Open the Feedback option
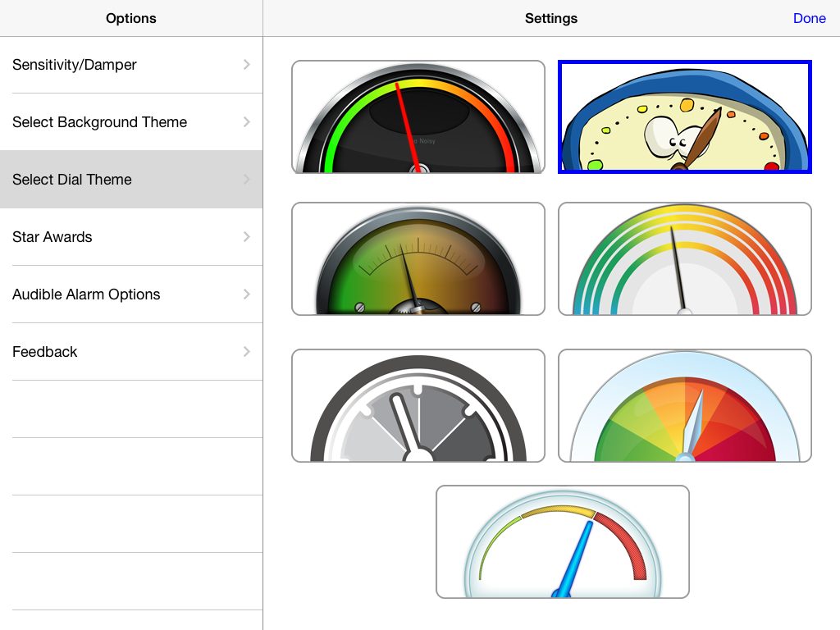This screenshot has width=840, height=630. pos(131,351)
